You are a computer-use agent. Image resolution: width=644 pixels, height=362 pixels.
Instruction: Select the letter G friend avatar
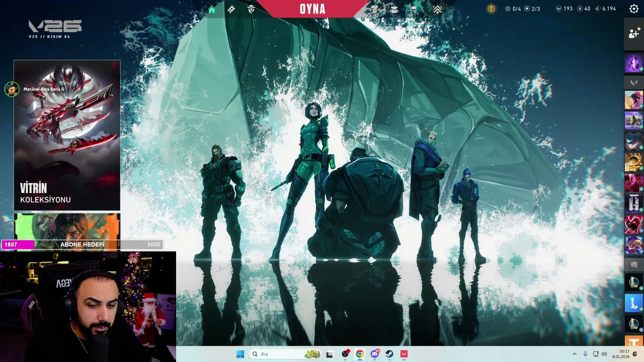coord(633,204)
